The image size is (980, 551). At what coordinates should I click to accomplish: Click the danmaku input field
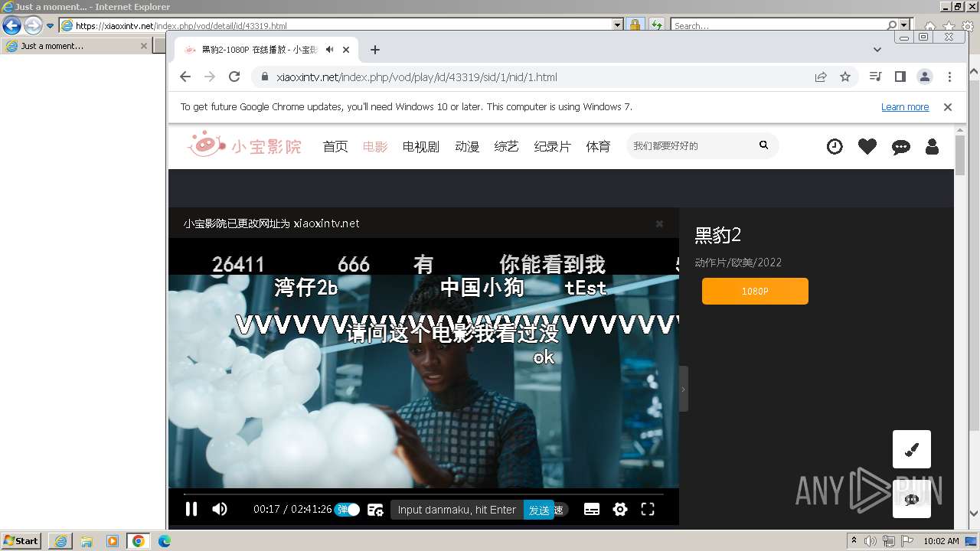(457, 510)
